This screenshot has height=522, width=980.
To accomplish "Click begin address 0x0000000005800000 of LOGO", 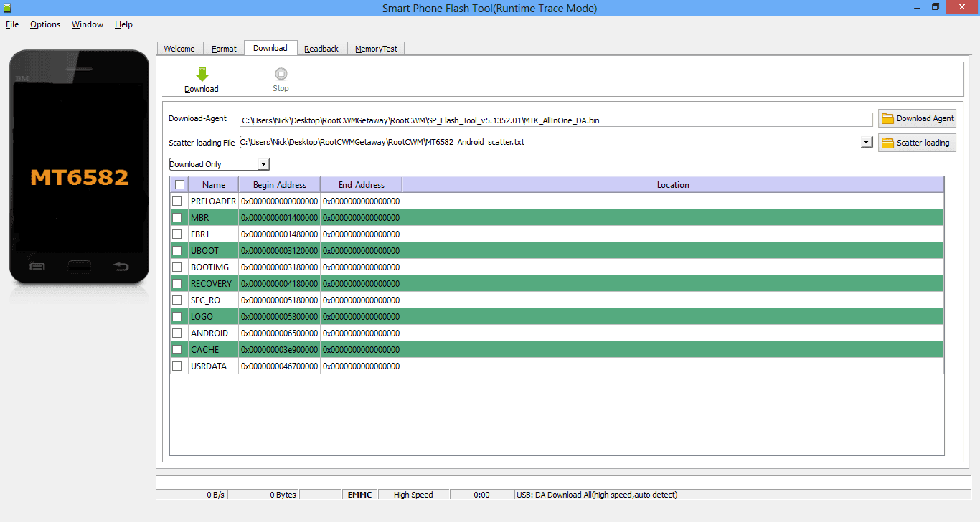I will pyautogui.click(x=280, y=317).
